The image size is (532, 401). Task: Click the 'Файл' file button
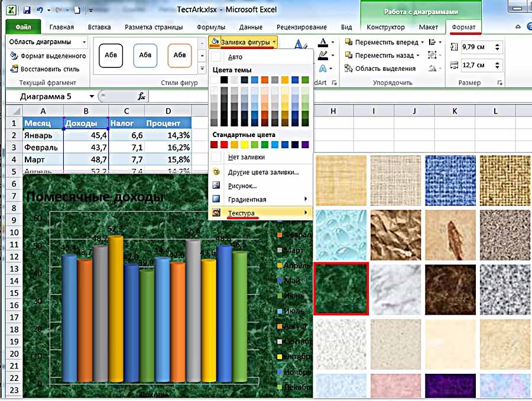[24, 27]
